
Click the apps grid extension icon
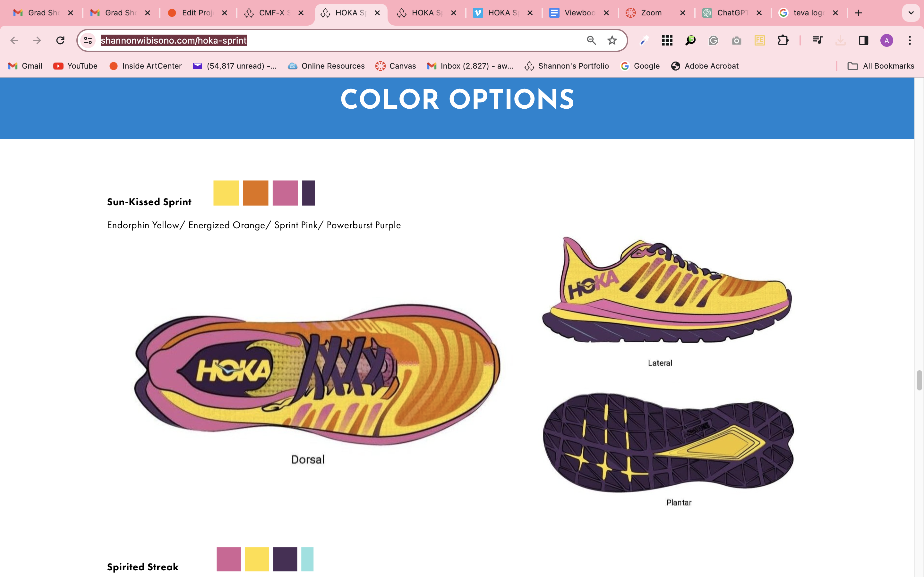tap(667, 40)
